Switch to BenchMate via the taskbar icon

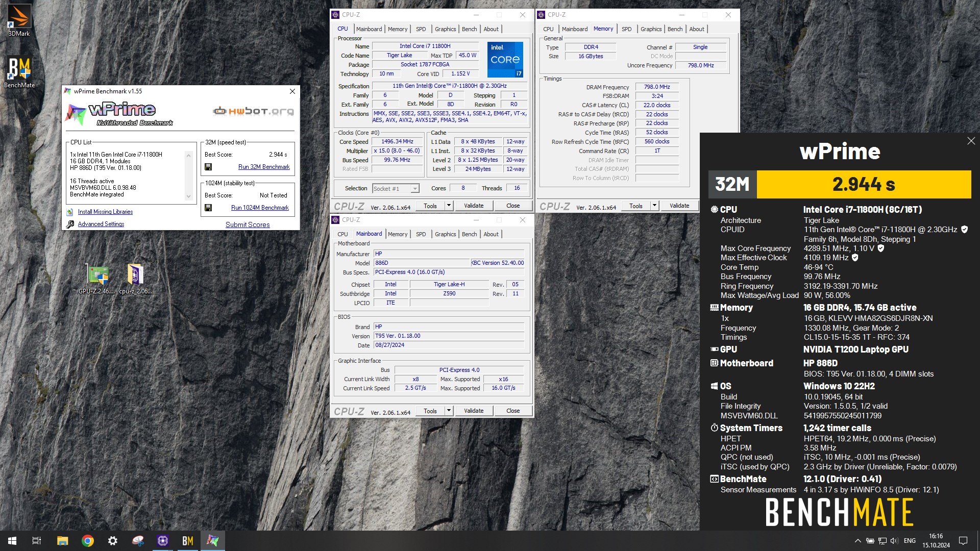(x=188, y=541)
